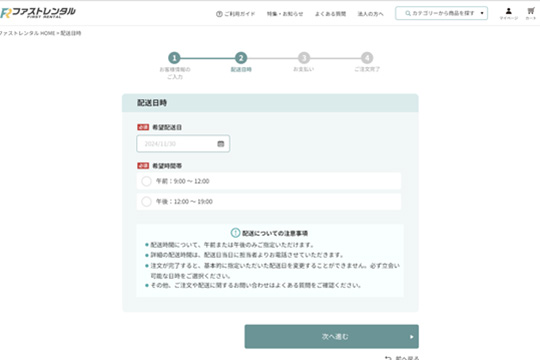Click the notice exclamation icon

235,233
